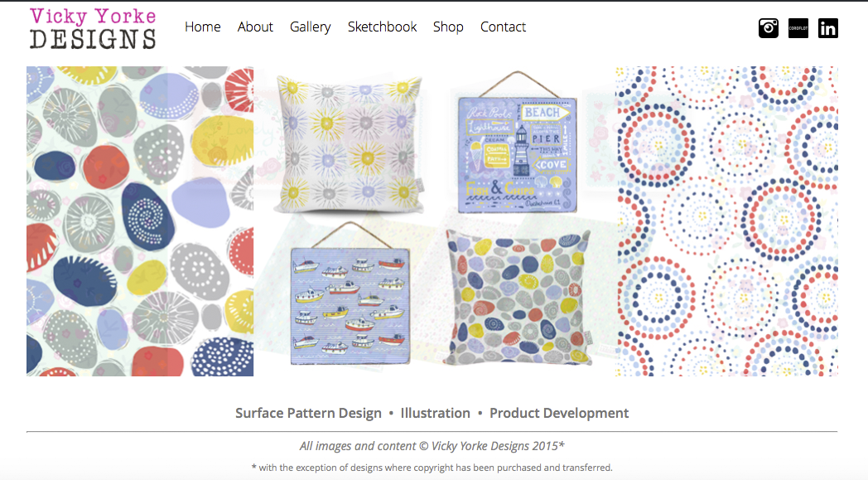868x480 pixels.
Task: Click the sunburst flower cushion
Action: click(350, 145)
